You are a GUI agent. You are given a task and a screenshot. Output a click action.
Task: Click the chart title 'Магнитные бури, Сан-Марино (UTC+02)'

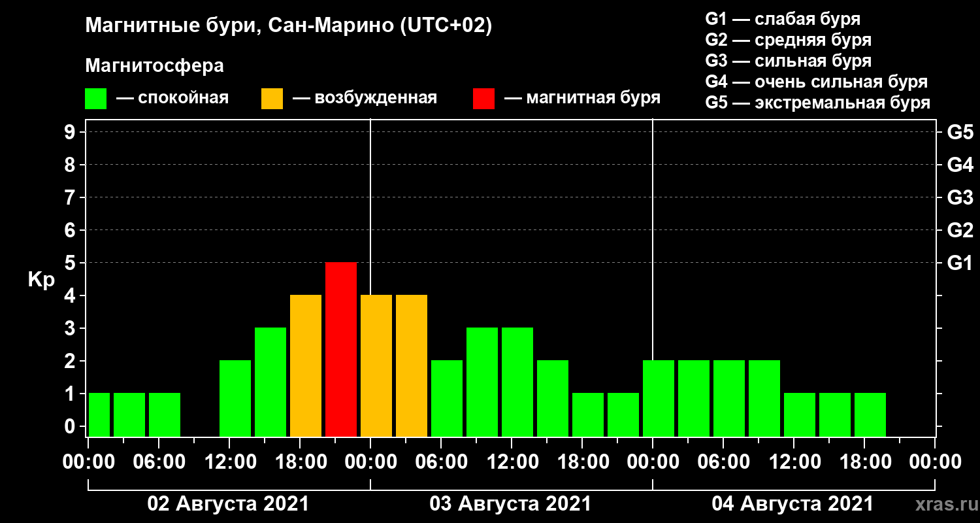288,27
